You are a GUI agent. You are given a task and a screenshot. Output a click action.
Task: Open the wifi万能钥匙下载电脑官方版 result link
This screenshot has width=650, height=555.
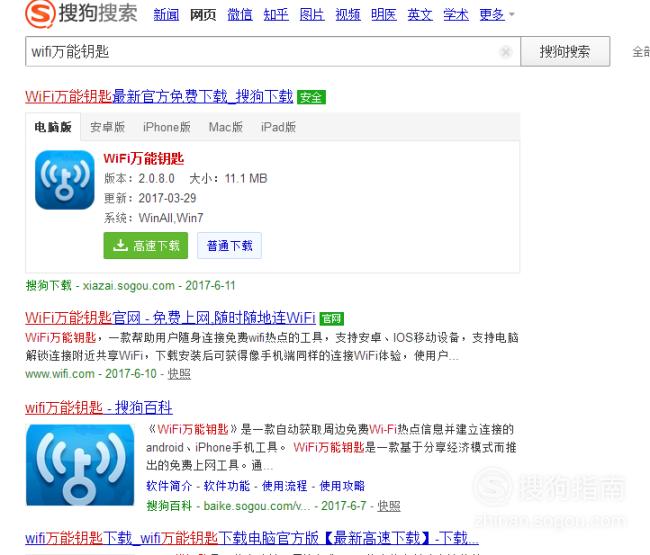252,538
